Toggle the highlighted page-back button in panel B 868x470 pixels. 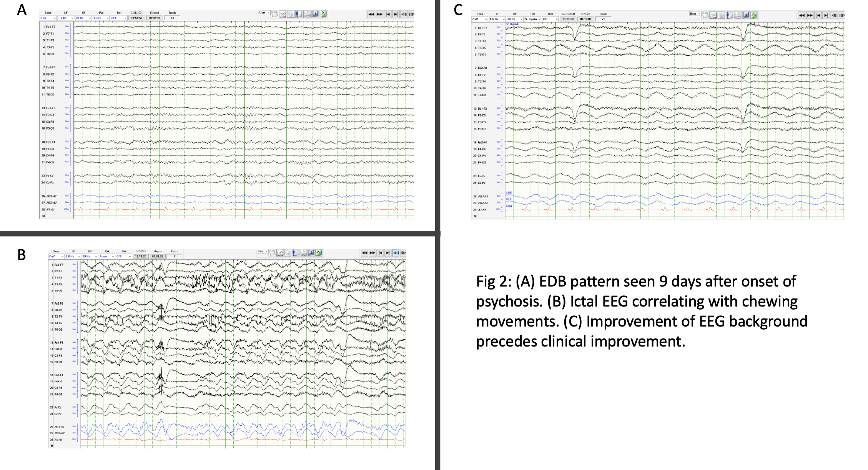coord(396,253)
